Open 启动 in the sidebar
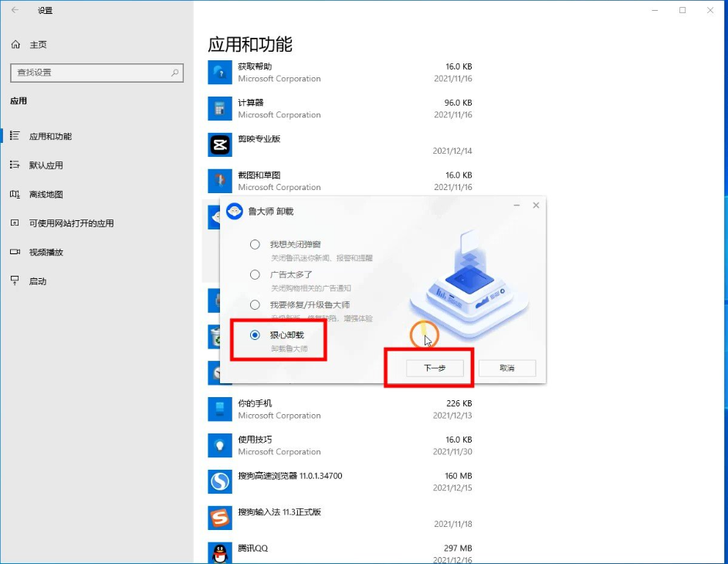The image size is (728, 564). 38,281
